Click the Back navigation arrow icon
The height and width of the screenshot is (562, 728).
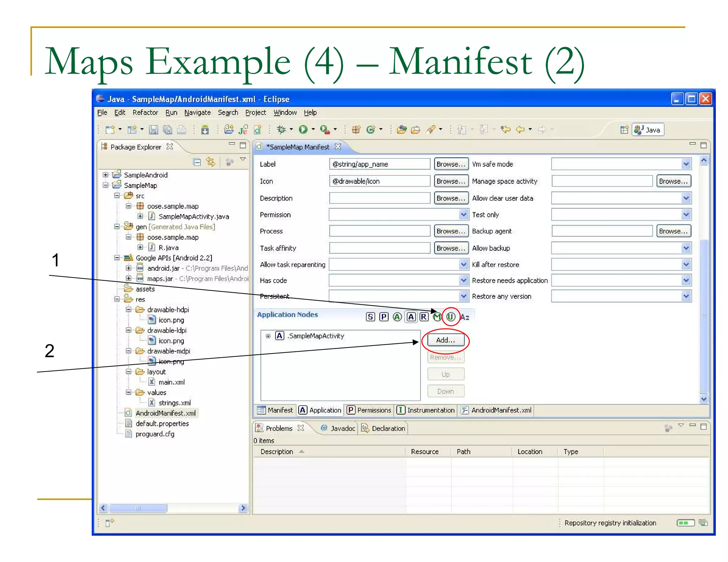(x=520, y=129)
